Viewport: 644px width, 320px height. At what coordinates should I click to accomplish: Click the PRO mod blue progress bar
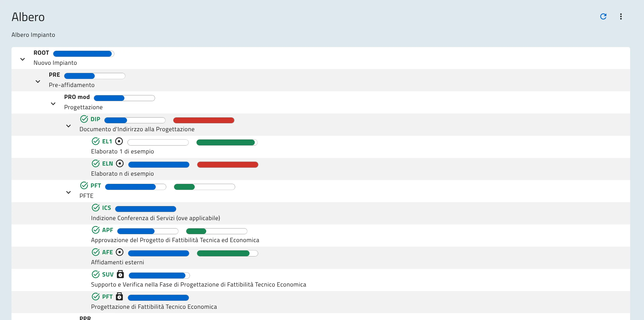tap(124, 98)
